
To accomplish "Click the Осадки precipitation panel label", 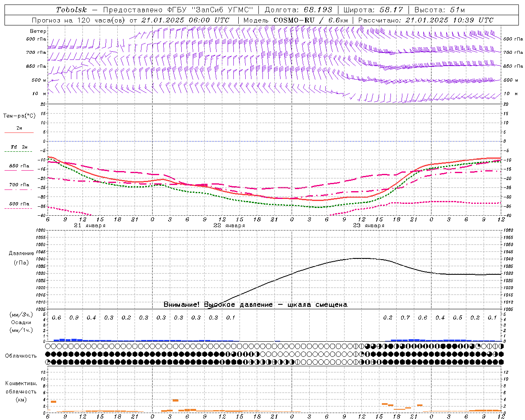I will point(21,322).
